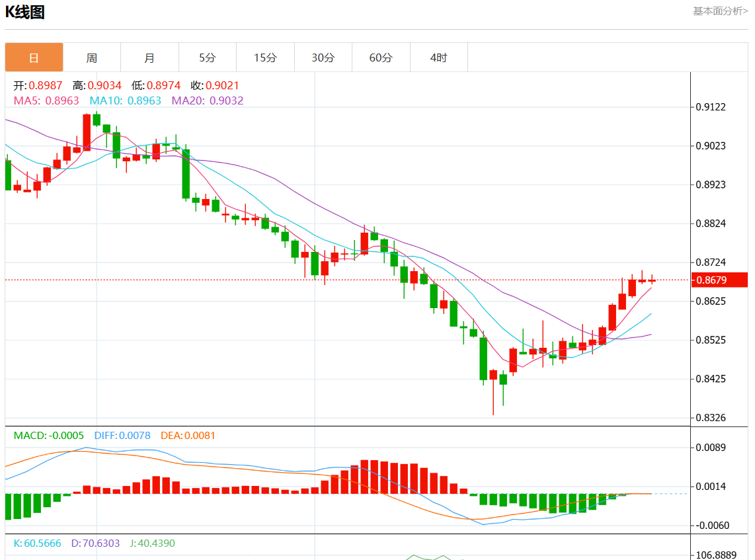Viewport: 755px width, 560px height.
Task: Open the 5分 interval tab
Action: point(208,58)
